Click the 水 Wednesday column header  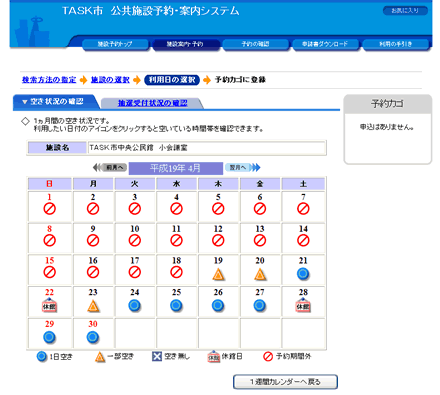coord(176,184)
